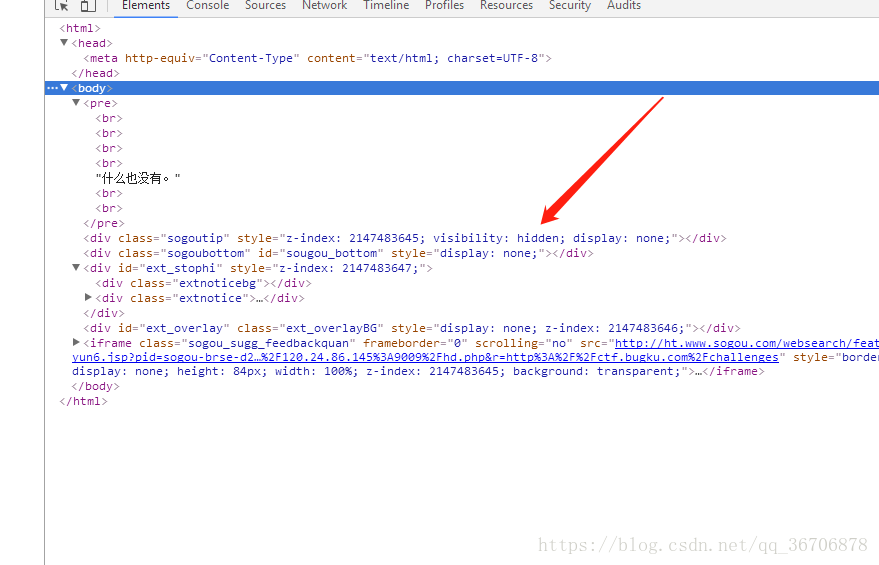Activate the inspect element picker icon

pos(61,6)
